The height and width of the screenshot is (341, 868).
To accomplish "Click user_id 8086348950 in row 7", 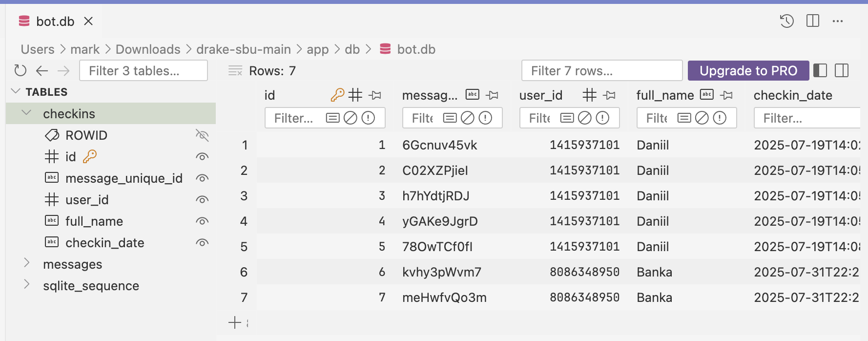I will coord(584,298).
